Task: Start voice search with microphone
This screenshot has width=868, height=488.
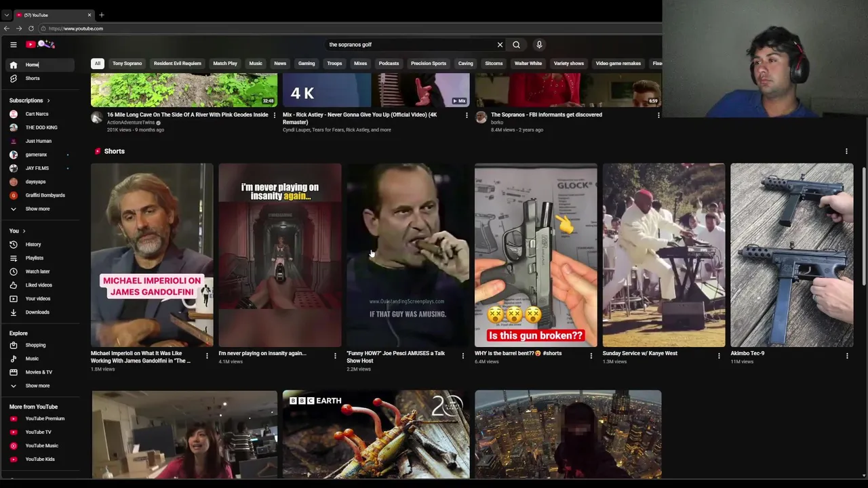Action: click(x=539, y=45)
